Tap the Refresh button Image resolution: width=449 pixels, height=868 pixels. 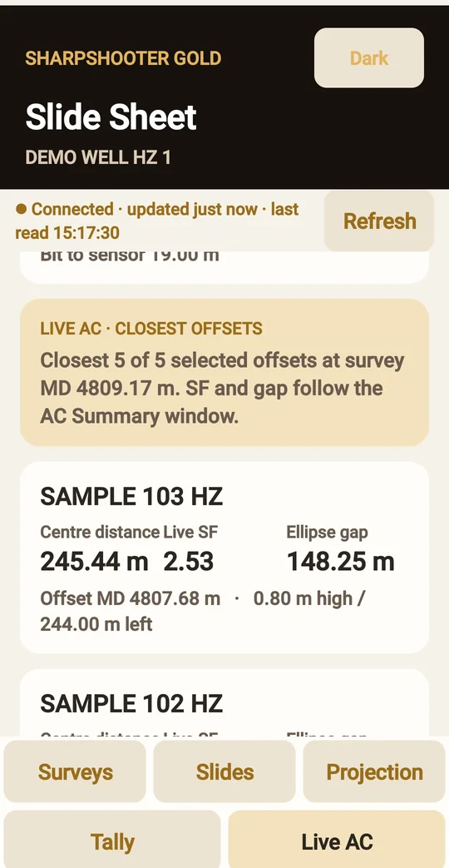[x=379, y=221]
